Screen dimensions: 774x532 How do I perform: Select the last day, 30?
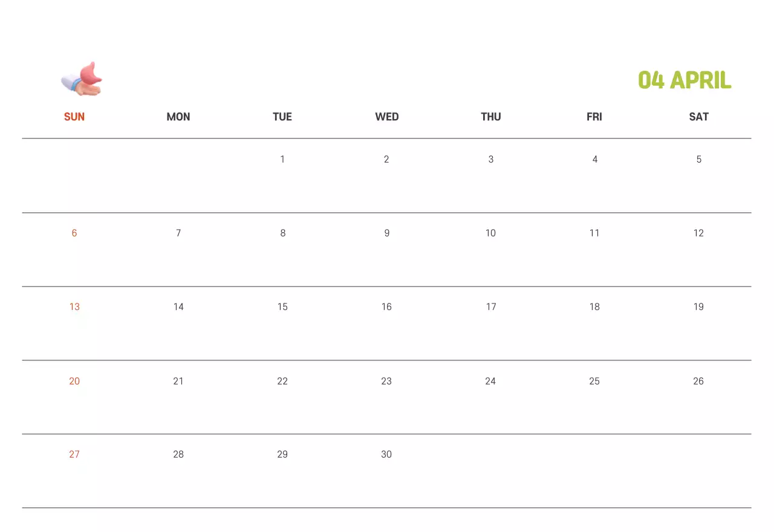click(x=387, y=455)
